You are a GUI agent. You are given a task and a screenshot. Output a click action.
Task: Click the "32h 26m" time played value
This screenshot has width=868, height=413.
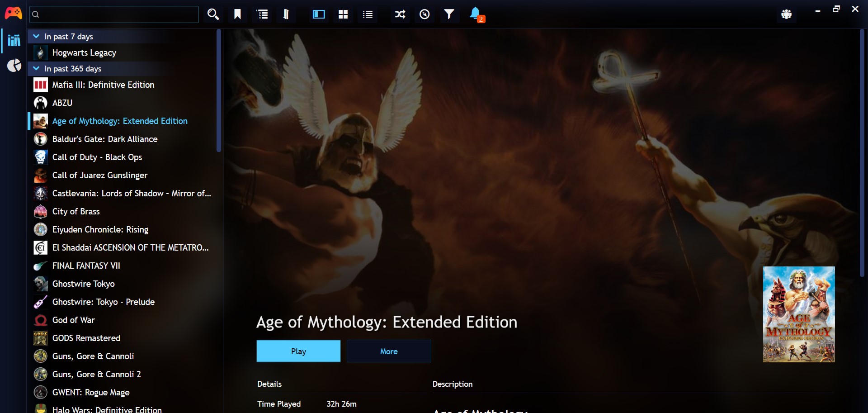(341, 404)
